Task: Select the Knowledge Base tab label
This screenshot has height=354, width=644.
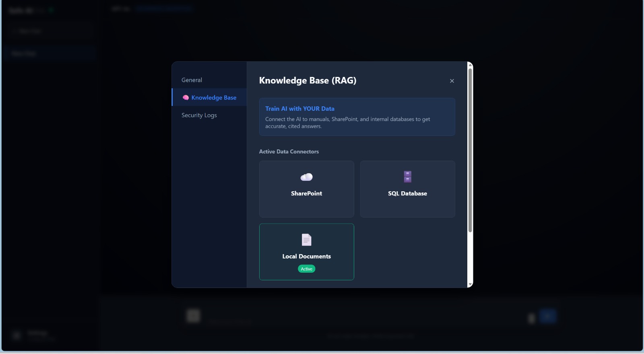Action: pyautogui.click(x=214, y=98)
